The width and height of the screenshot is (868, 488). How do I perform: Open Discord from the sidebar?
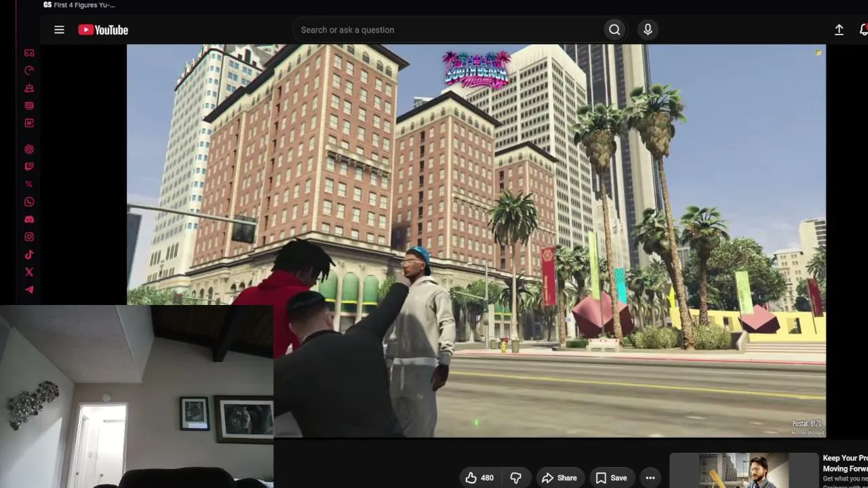29,220
